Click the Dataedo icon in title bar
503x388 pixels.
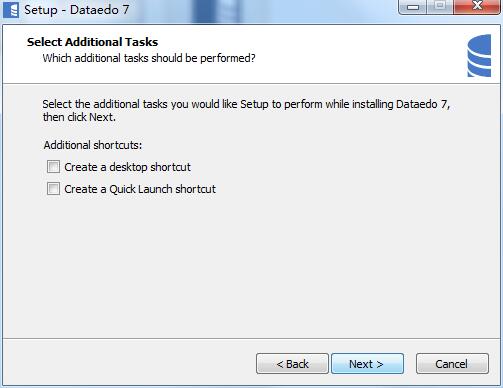11,9
